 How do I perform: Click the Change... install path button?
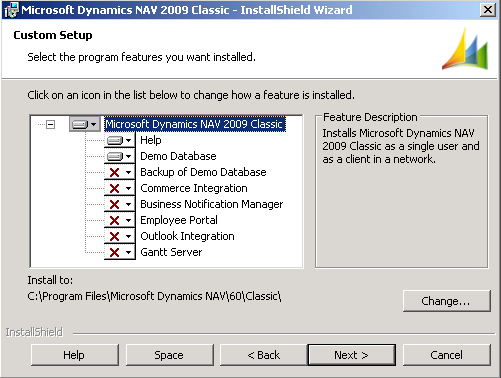tap(447, 301)
